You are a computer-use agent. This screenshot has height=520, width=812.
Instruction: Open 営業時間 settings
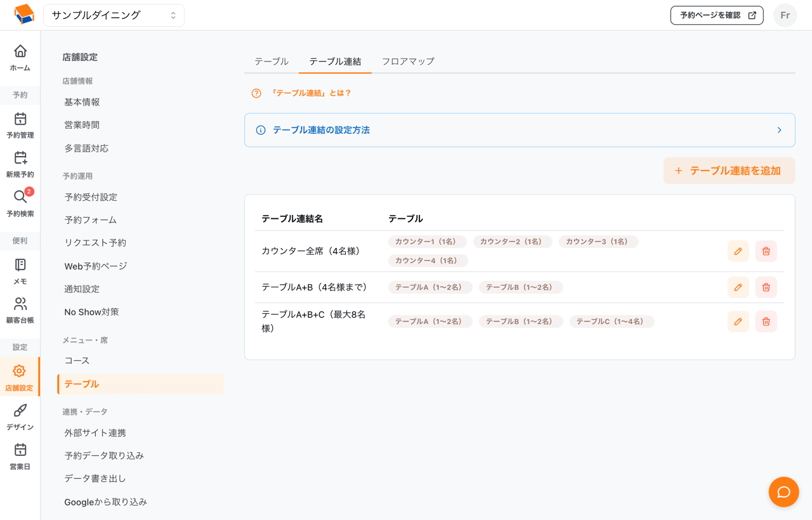pyautogui.click(x=82, y=125)
